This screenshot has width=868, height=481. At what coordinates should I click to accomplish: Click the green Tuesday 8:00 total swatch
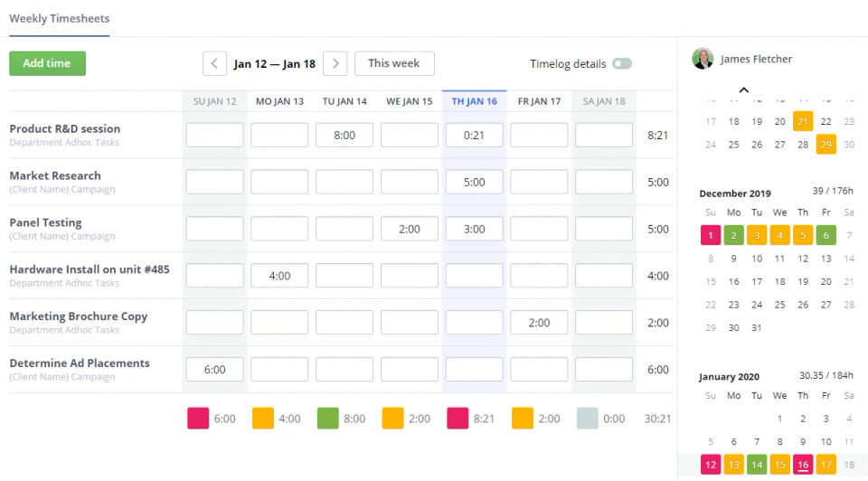[327, 419]
